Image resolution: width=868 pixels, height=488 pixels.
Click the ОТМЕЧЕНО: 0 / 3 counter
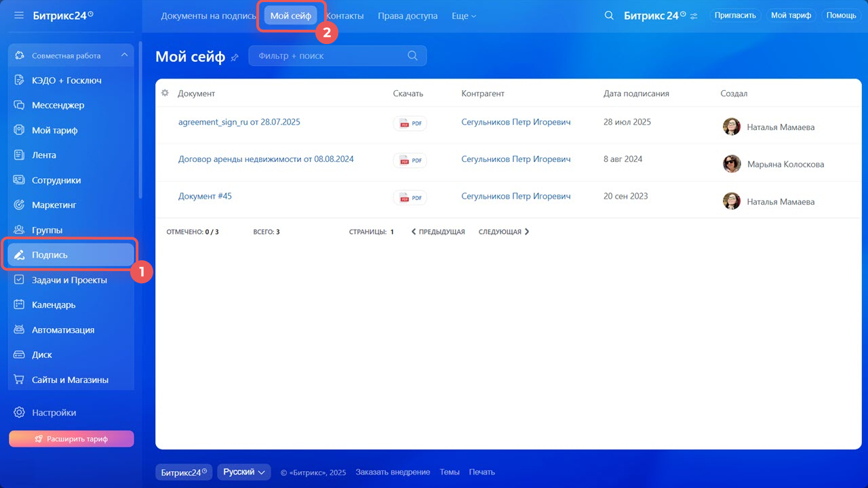point(193,232)
